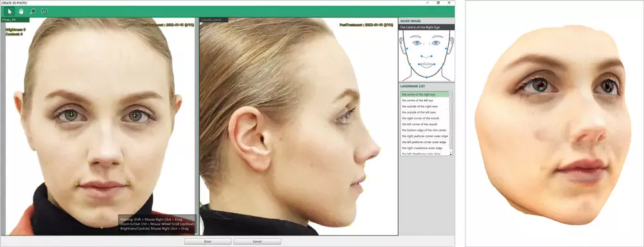Choose the magnifier zoom tool
Screen dimensions: 644x247
32,12
